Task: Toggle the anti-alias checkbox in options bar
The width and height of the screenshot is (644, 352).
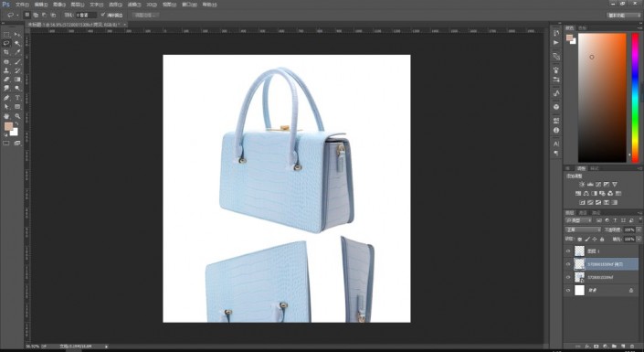Action: tap(103, 15)
